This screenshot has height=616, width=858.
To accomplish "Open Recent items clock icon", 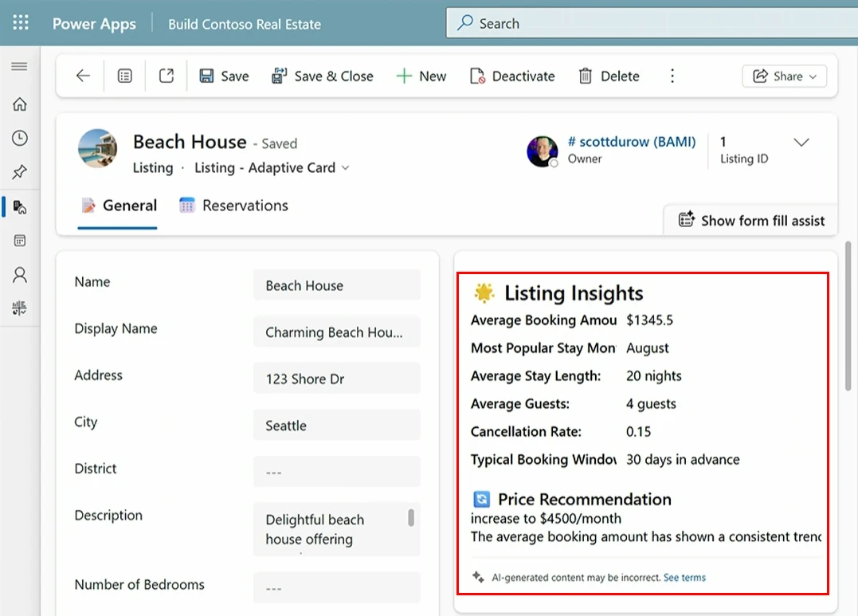I will click(20, 139).
